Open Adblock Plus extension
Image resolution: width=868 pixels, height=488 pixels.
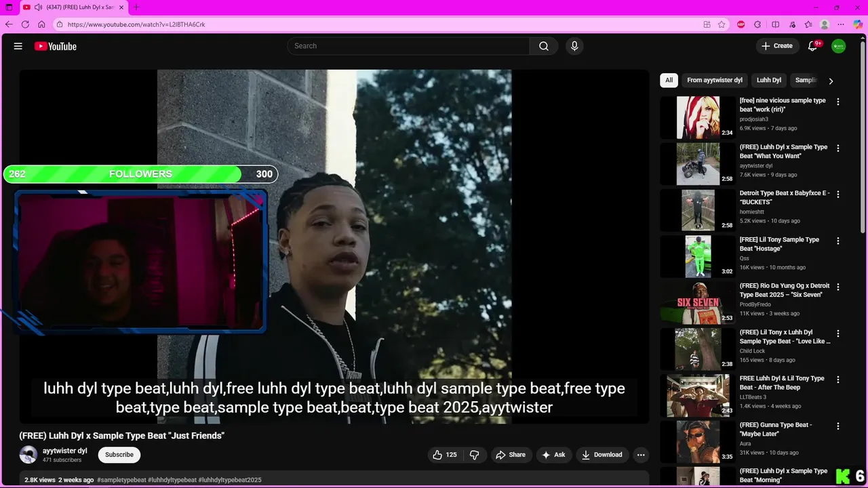tap(741, 24)
